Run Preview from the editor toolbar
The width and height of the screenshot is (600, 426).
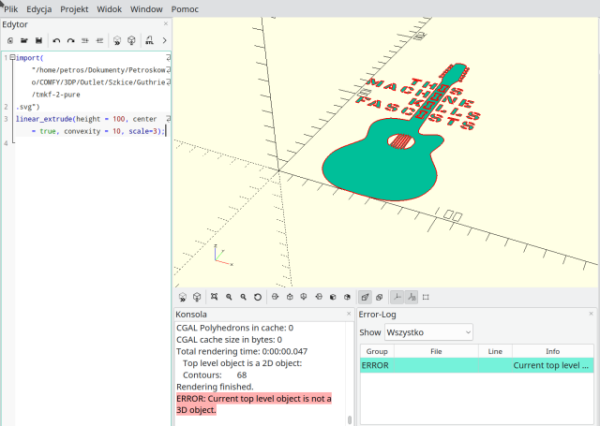click(x=117, y=40)
